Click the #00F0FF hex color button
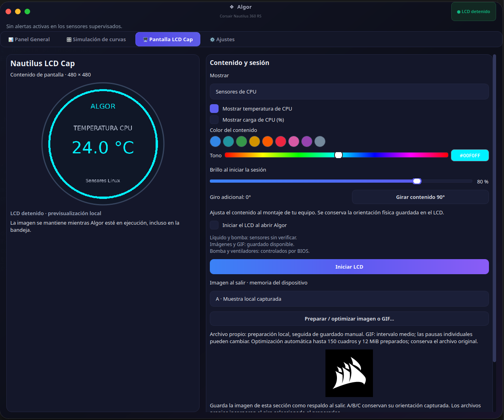The width and height of the screenshot is (504, 420). [470, 155]
